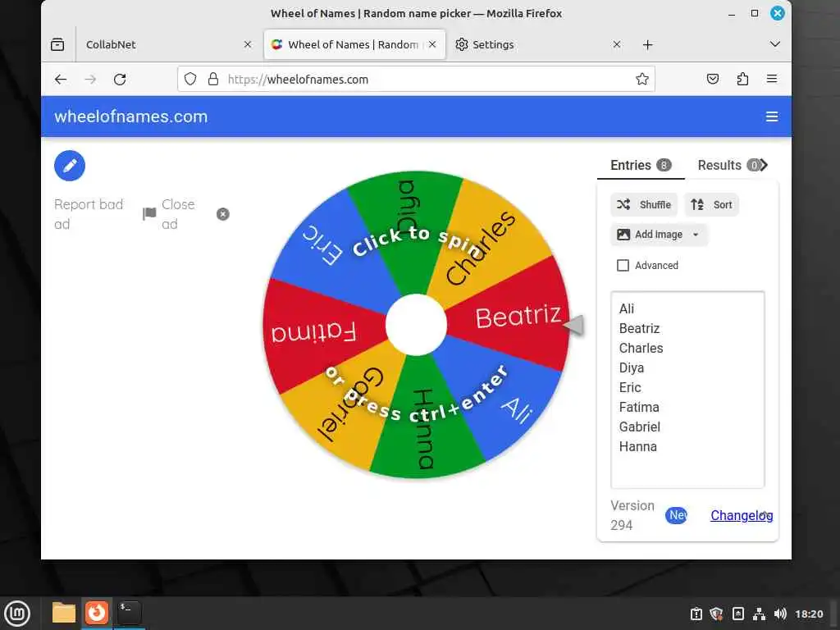840x630 pixels.
Task: Click the Shuffle entries button
Action: point(644,204)
